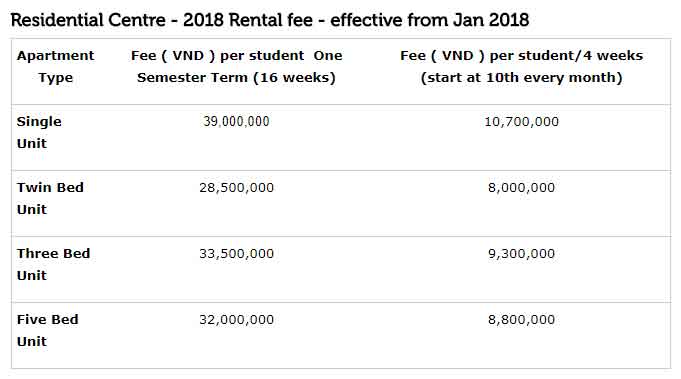Click the per student/4 weeks fee header
The width and height of the screenshot is (681, 379).
(521, 66)
